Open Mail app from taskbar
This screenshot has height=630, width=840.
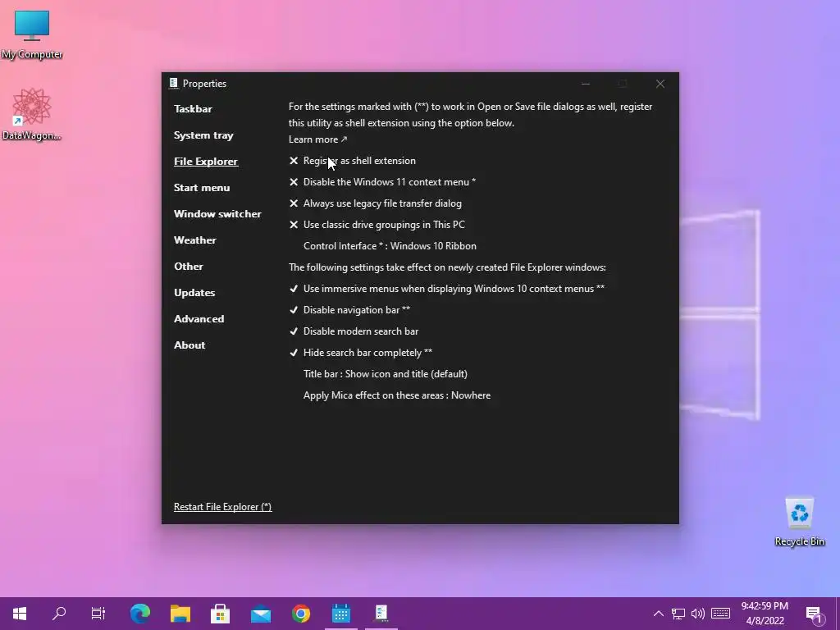[261, 614]
